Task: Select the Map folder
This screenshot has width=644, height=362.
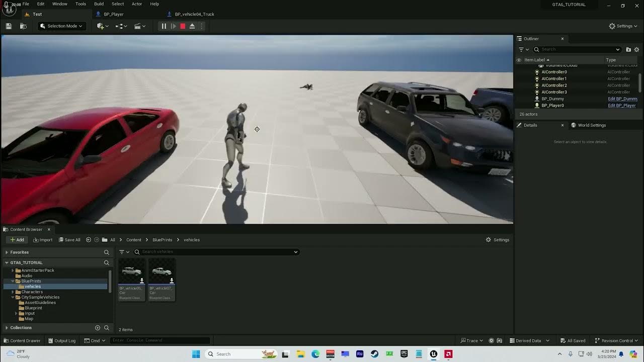Action: coord(29,319)
